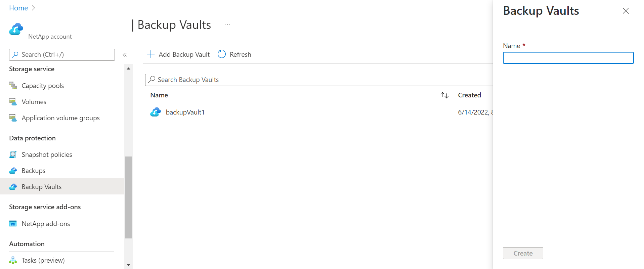Click the backupVault1 cloud icon
The image size is (644, 269).
point(156,112)
